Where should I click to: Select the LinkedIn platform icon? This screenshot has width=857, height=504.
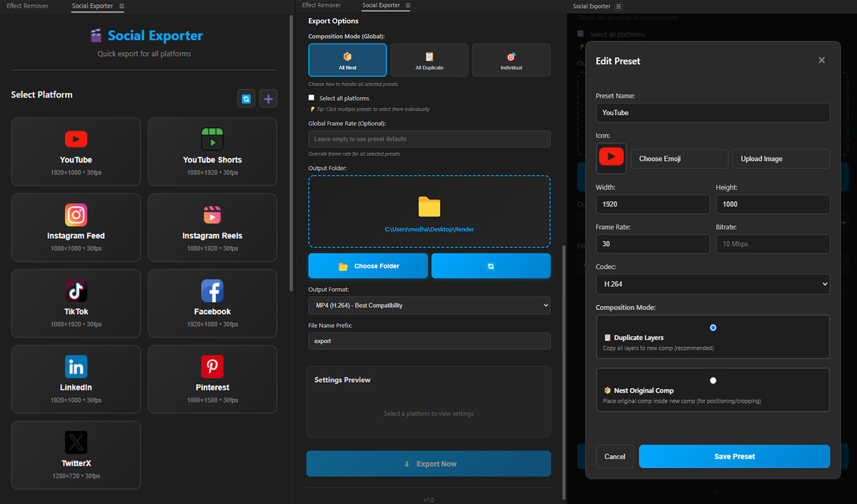pyautogui.click(x=76, y=367)
